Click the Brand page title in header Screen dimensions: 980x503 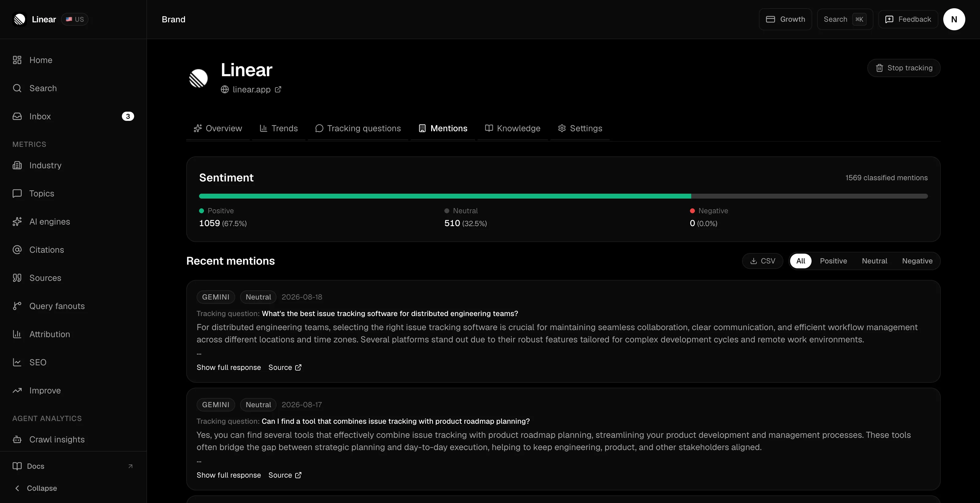173,19
